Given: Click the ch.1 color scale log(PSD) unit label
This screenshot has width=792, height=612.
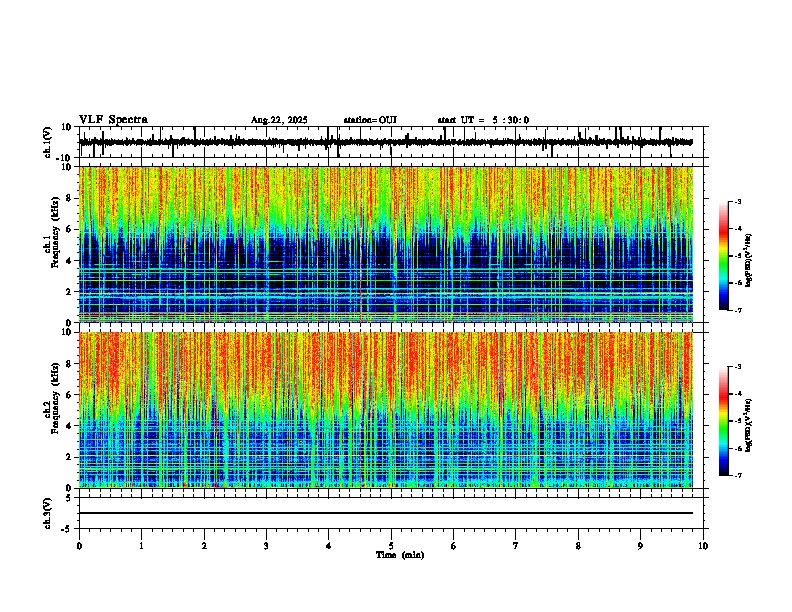Looking at the screenshot, I should coord(749,260).
